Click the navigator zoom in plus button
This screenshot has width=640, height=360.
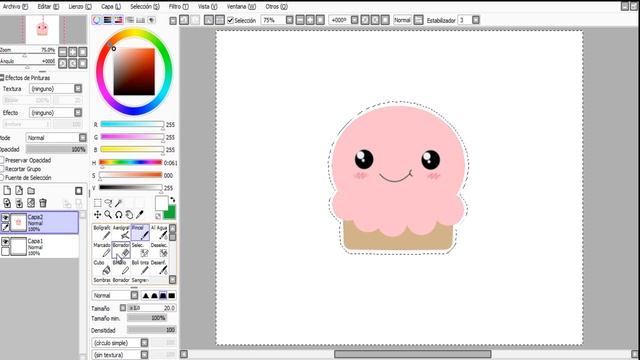pyautogui.click(x=73, y=52)
